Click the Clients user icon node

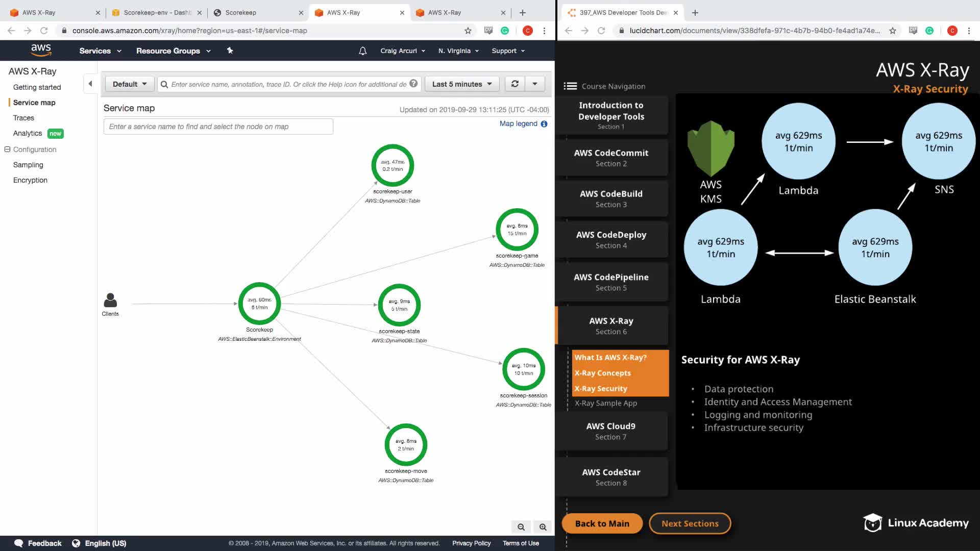(x=110, y=300)
